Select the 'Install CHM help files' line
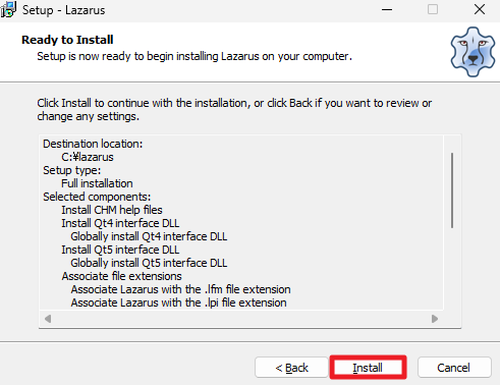 click(112, 210)
